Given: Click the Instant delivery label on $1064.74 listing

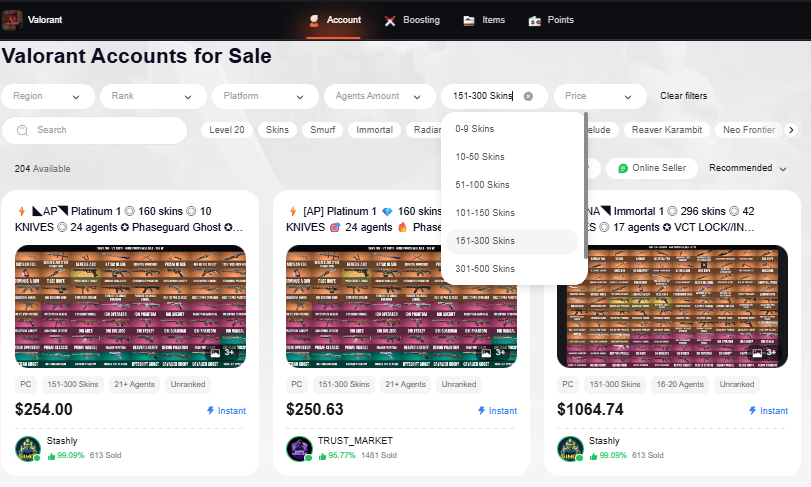Looking at the screenshot, I should (769, 410).
